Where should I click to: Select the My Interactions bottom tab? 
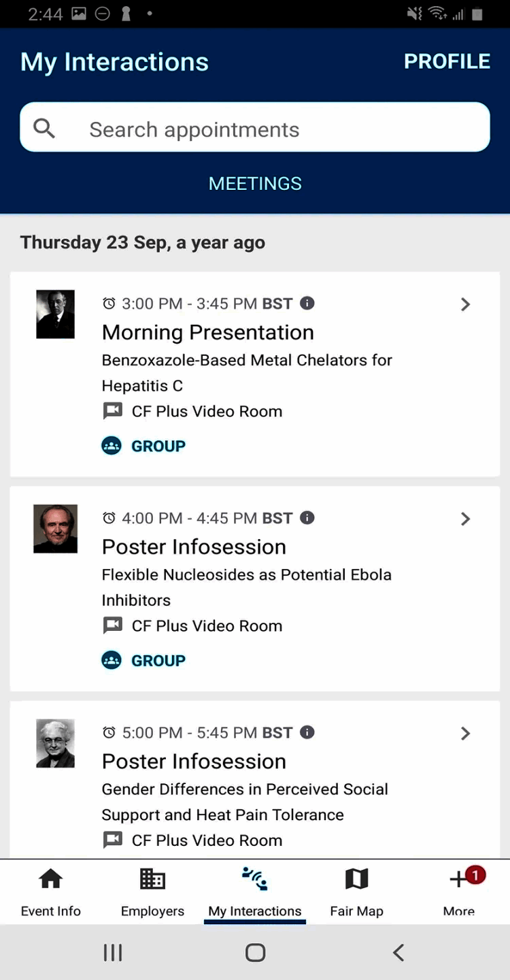(255, 892)
